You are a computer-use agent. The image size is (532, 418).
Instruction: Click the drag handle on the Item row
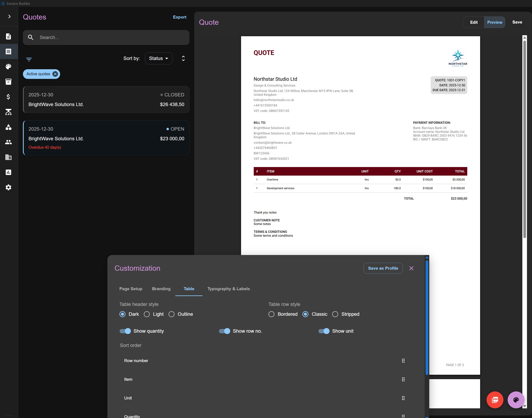(403, 379)
